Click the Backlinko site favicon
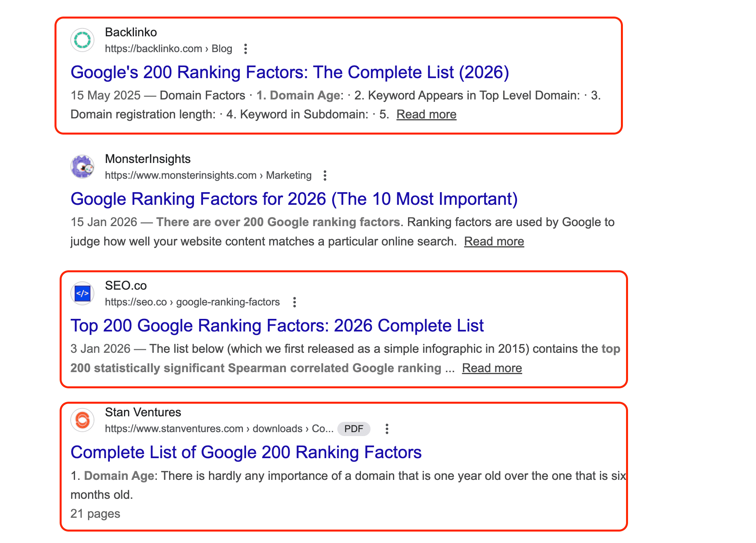The height and width of the screenshot is (543, 756). point(82,40)
